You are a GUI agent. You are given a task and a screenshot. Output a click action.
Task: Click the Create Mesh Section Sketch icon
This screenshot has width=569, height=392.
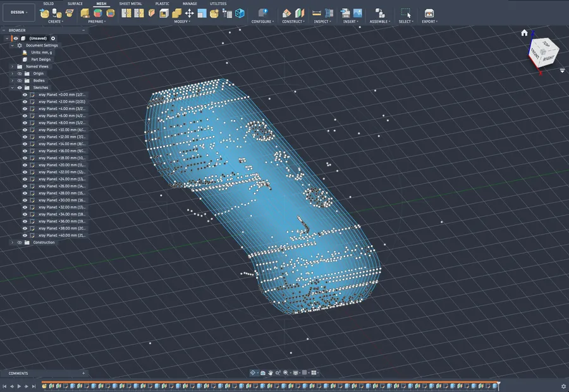point(70,13)
